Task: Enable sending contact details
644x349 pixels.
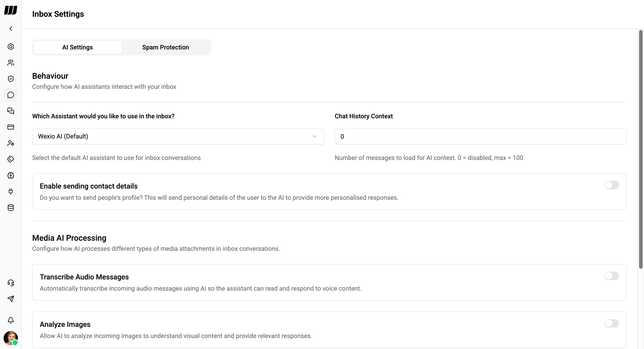Action: 612,185
